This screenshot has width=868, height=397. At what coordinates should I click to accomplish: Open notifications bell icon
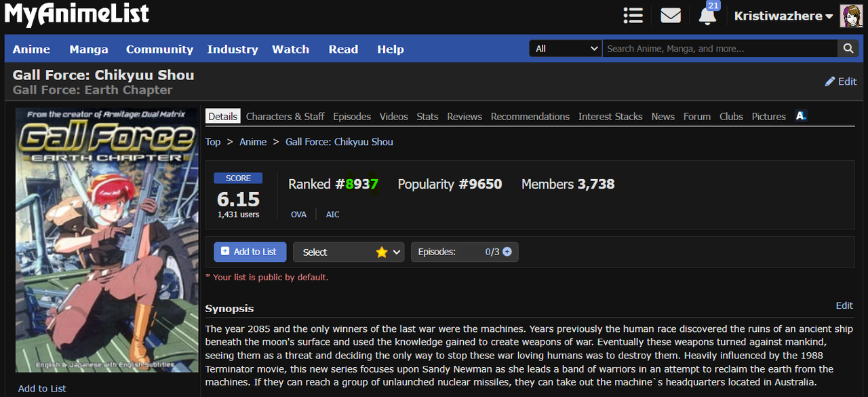tap(707, 17)
